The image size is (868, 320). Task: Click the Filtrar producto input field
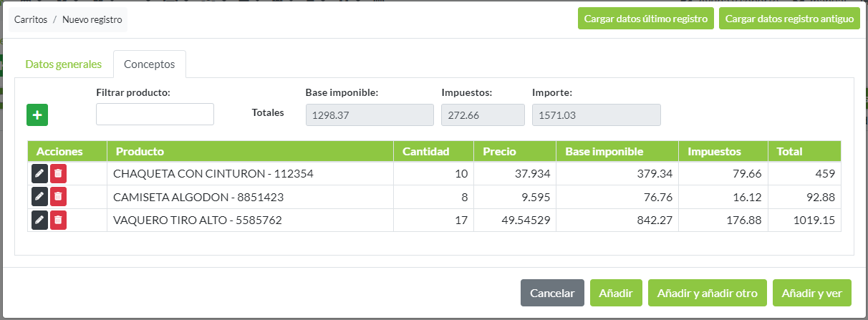coord(155,115)
